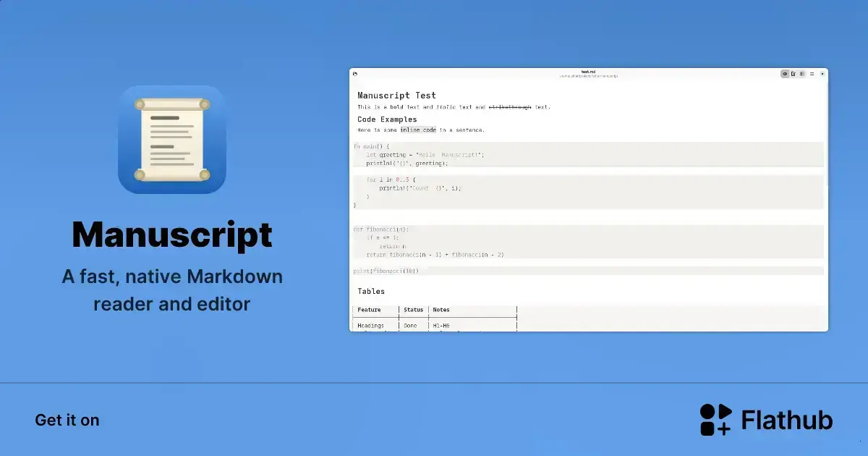The width and height of the screenshot is (868, 456).
Task: Click the "fn main() {" code line
Action: pos(371,146)
